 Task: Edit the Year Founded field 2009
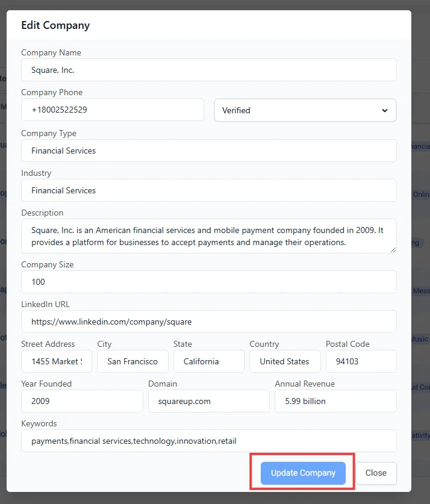[82, 401]
